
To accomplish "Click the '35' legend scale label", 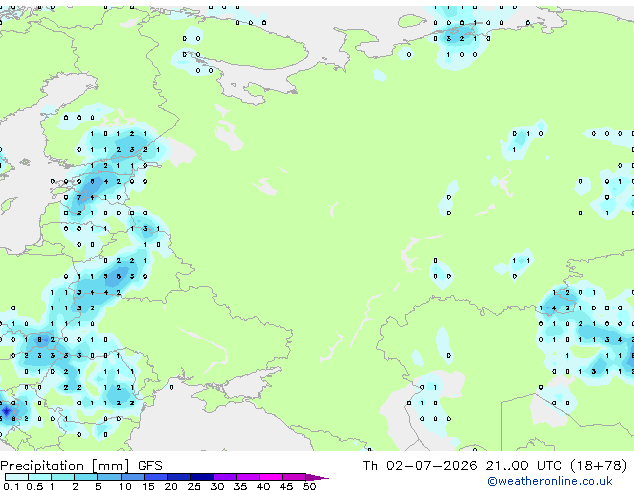I will [x=240, y=486].
